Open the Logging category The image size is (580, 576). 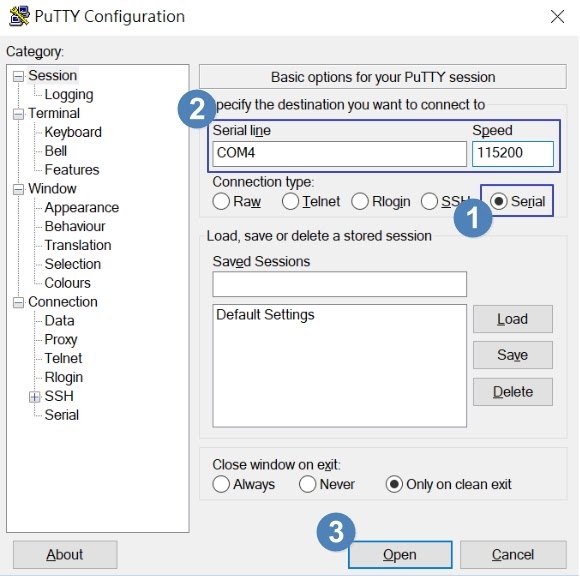pyautogui.click(x=69, y=95)
